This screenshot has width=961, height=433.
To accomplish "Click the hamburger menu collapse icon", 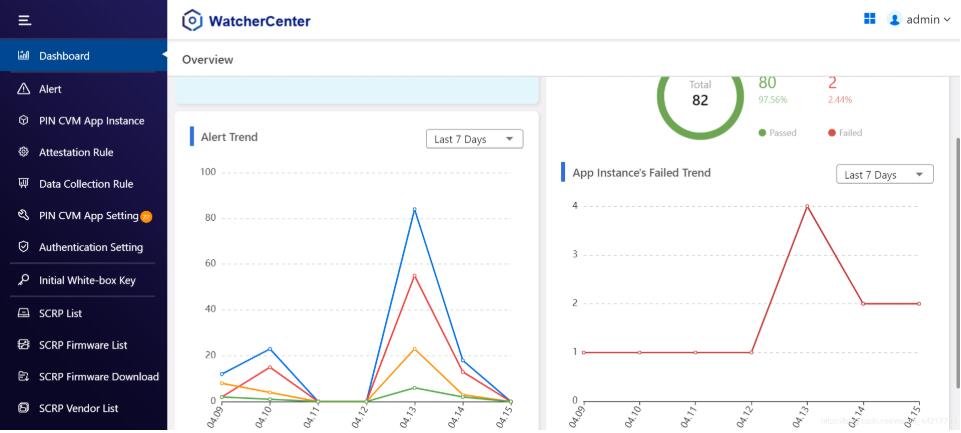I will pyautogui.click(x=24, y=20).
